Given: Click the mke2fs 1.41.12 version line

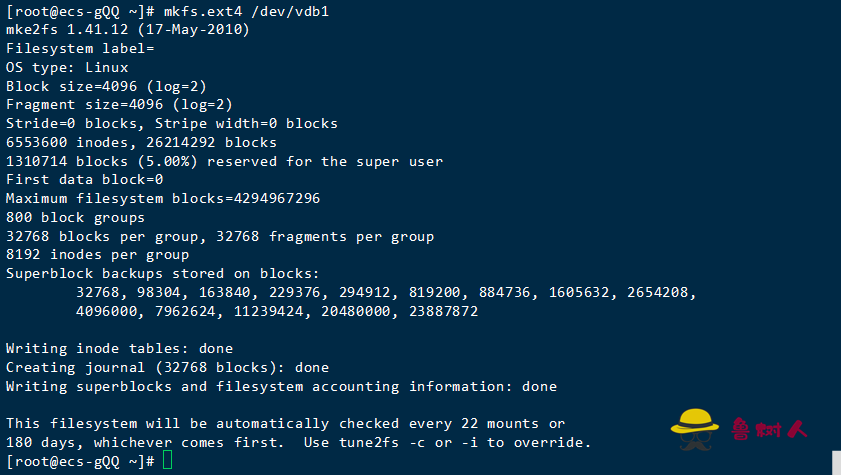Looking at the screenshot, I should (x=128, y=29).
